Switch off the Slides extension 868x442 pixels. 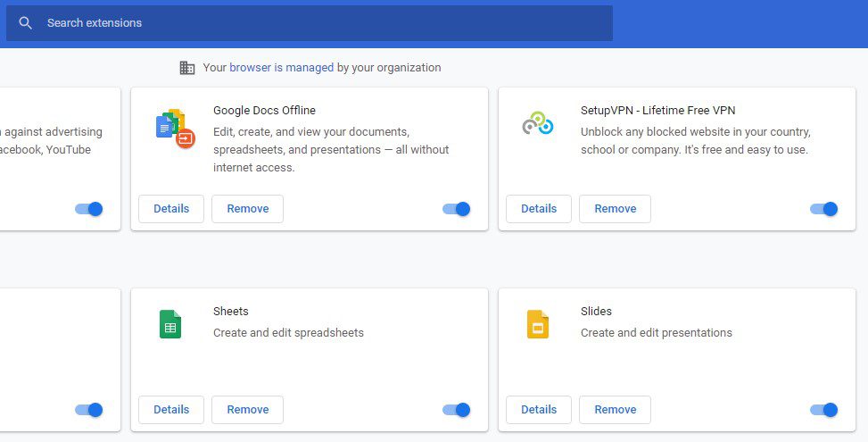pyautogui.click(x=823, y=410)
